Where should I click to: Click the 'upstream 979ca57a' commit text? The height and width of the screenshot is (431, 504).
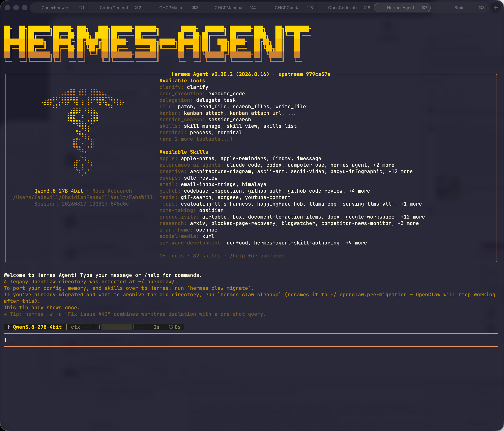(304, 74)
